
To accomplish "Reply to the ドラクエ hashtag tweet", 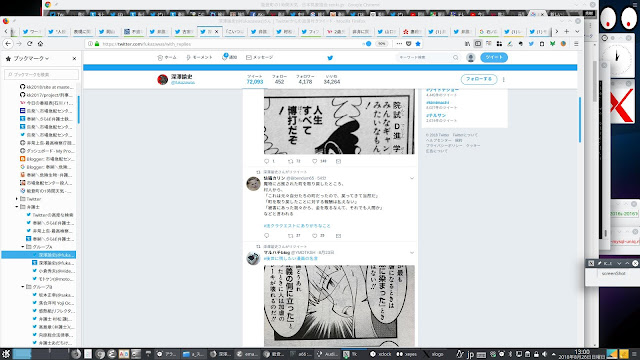I will [x=267, y=236].
